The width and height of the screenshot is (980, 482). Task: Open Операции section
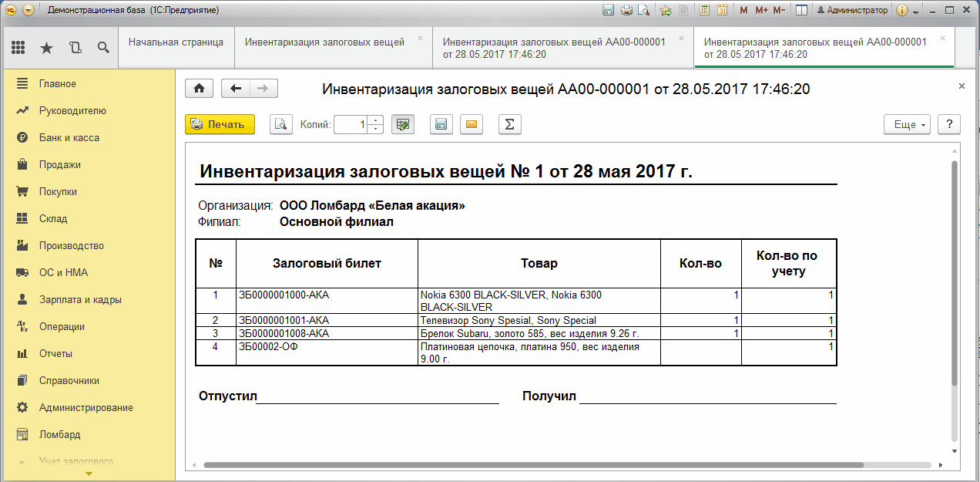click(x=88, y=326)
